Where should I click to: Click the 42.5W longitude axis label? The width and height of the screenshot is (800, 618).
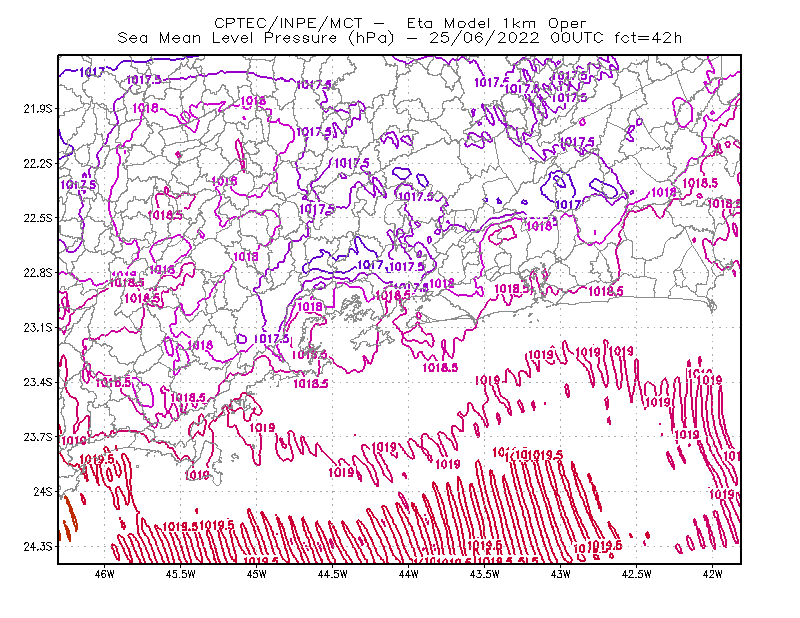tap(637, 574)
